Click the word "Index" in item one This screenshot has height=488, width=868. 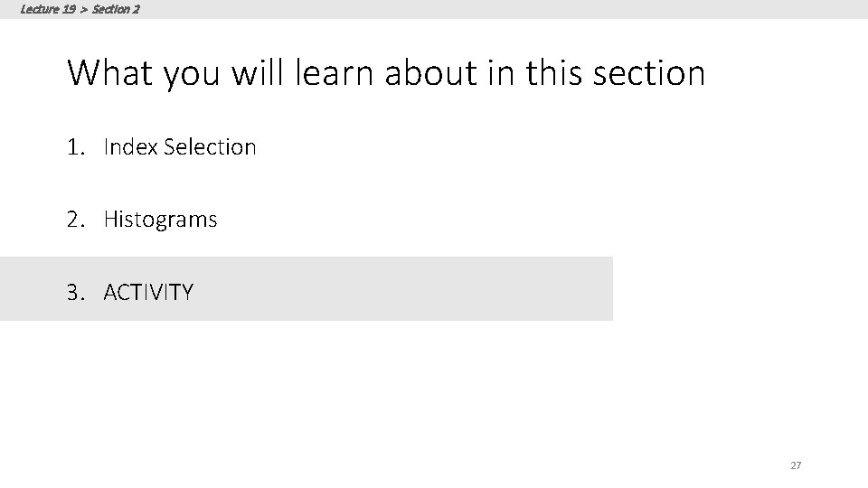[x=131, y=146]
